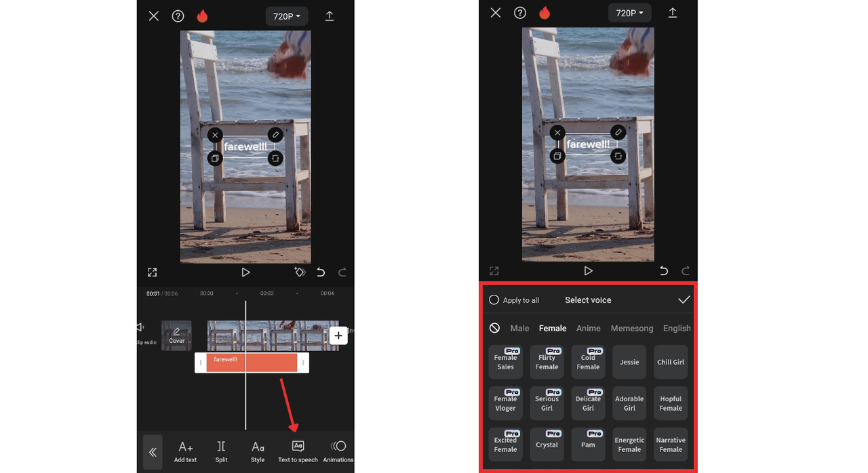Image resolution: width=868 pixels, height=473 pixels.
Task: Tap pencil edit handle on right screen text
Action: (618, 133)
